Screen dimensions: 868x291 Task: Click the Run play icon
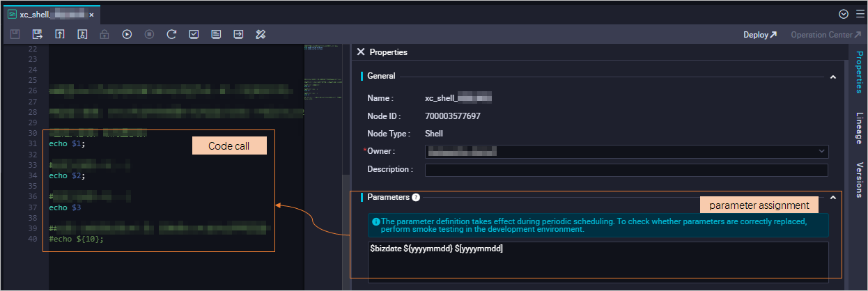[x=127, y=34]
